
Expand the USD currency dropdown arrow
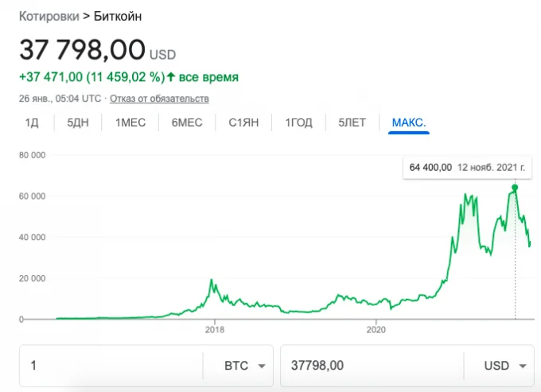[x=523, y=366]
